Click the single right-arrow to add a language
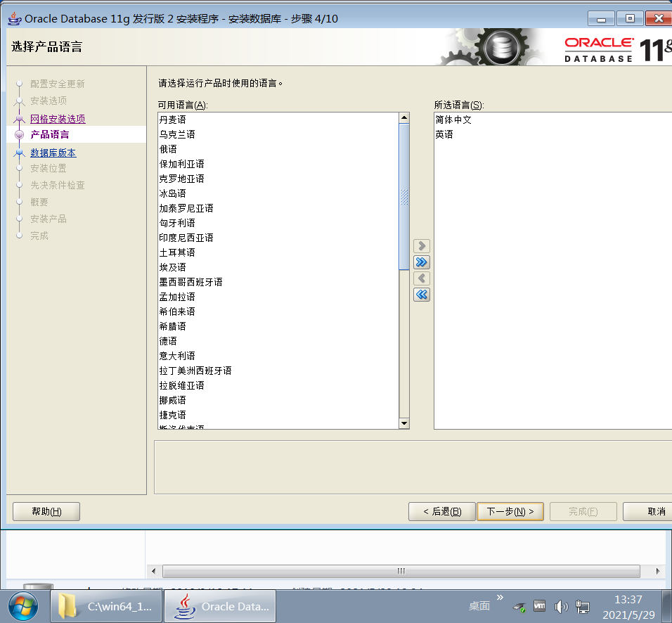672x623 pixels. click(x=421, y=245)
